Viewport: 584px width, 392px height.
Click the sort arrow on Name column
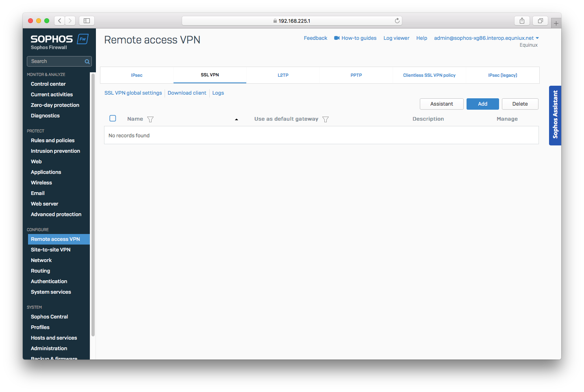tap(237, 119)
